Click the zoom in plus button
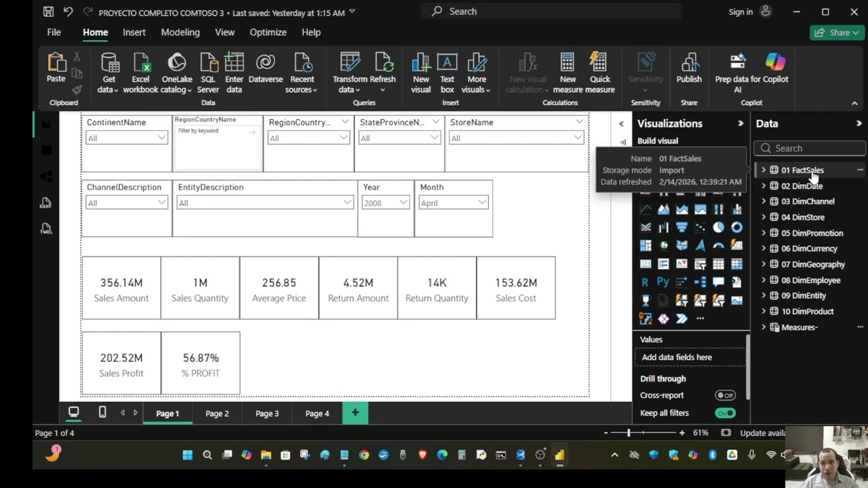This screenshot has height=488, width=868. tap(682, 432)
